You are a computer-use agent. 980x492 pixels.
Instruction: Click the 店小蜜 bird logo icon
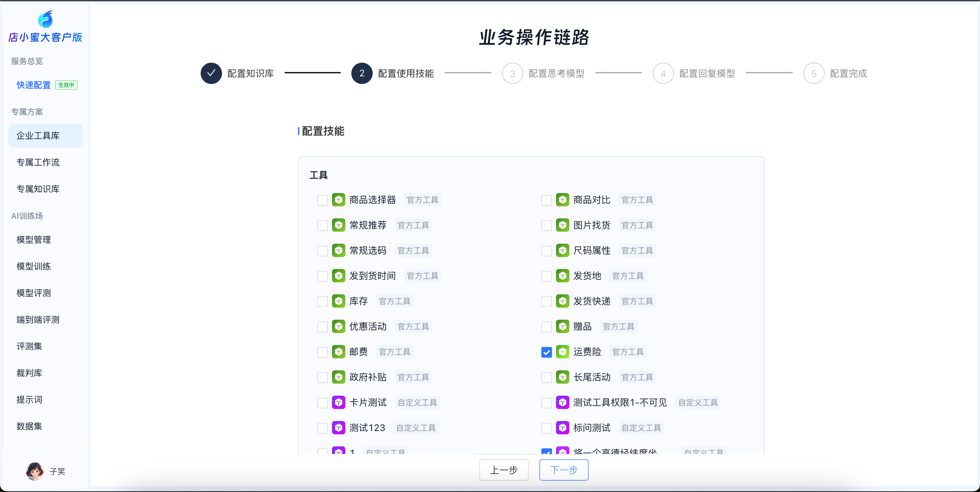(x=45, y=19)
